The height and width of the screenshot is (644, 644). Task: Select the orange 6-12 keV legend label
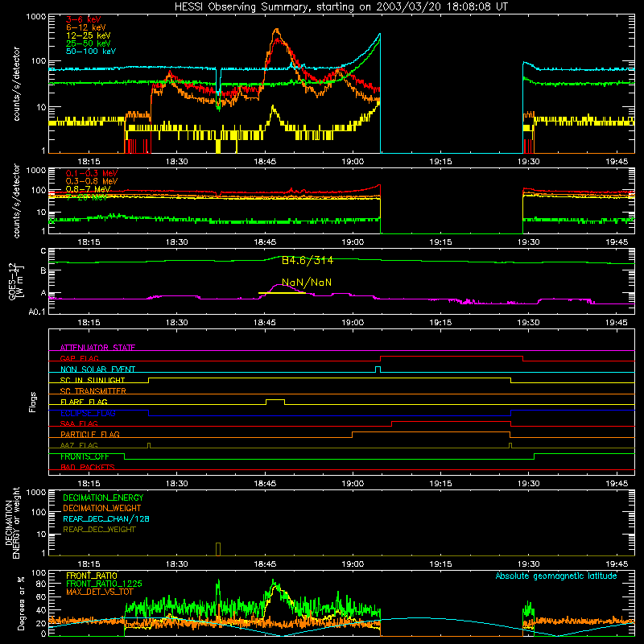pyautogui.click(x=86, y=27)
